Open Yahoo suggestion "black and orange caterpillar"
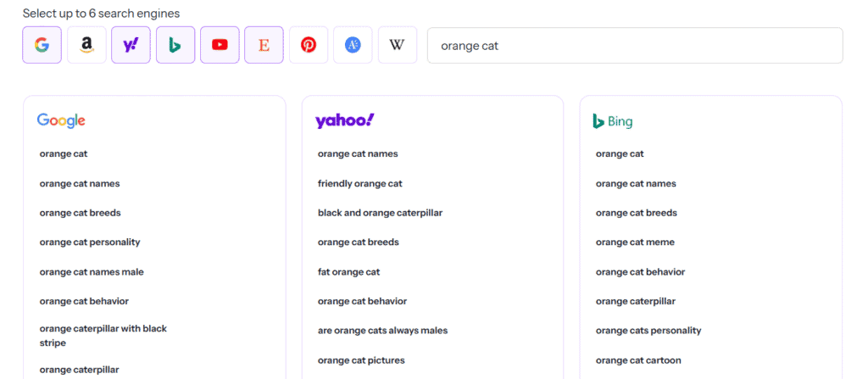Screen dimensions: 868x379 [380, 213]
